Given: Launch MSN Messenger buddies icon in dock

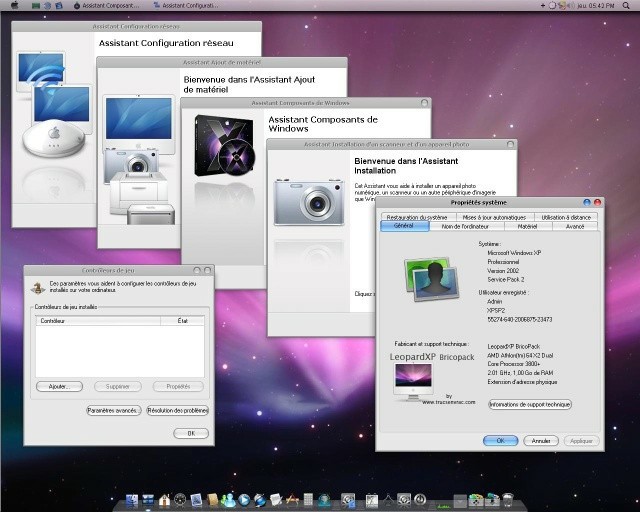Looking at the screenshot, I should (229, 500).
